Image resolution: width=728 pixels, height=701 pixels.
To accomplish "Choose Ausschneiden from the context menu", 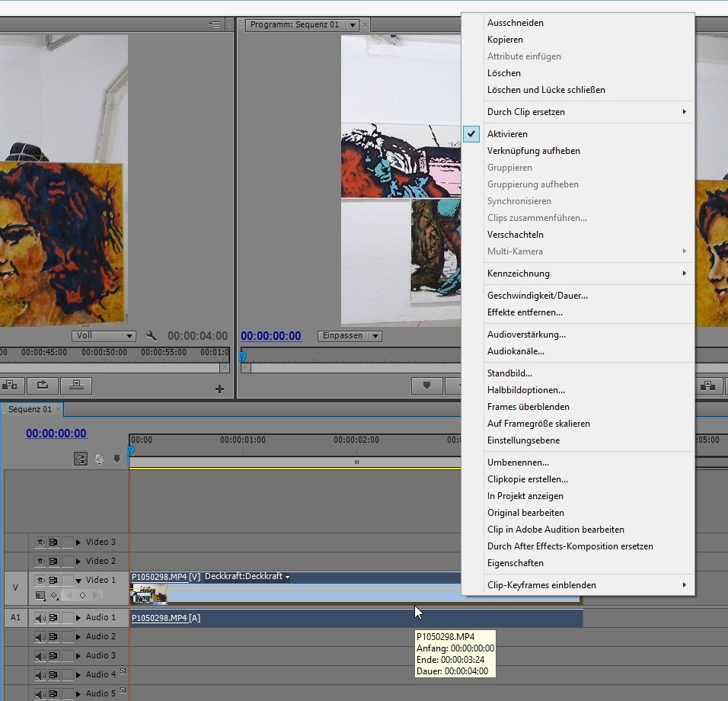I will click(x=577, y=23).
